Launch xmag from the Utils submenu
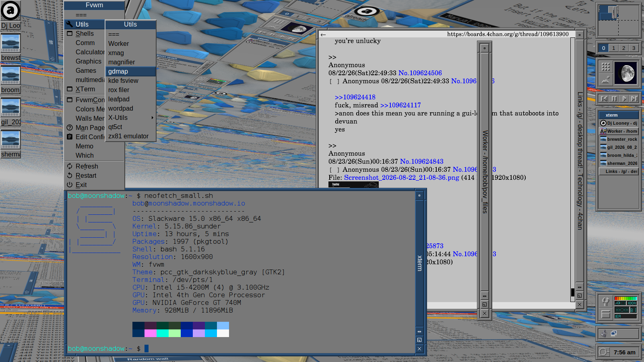 click(x=130, y=53)
